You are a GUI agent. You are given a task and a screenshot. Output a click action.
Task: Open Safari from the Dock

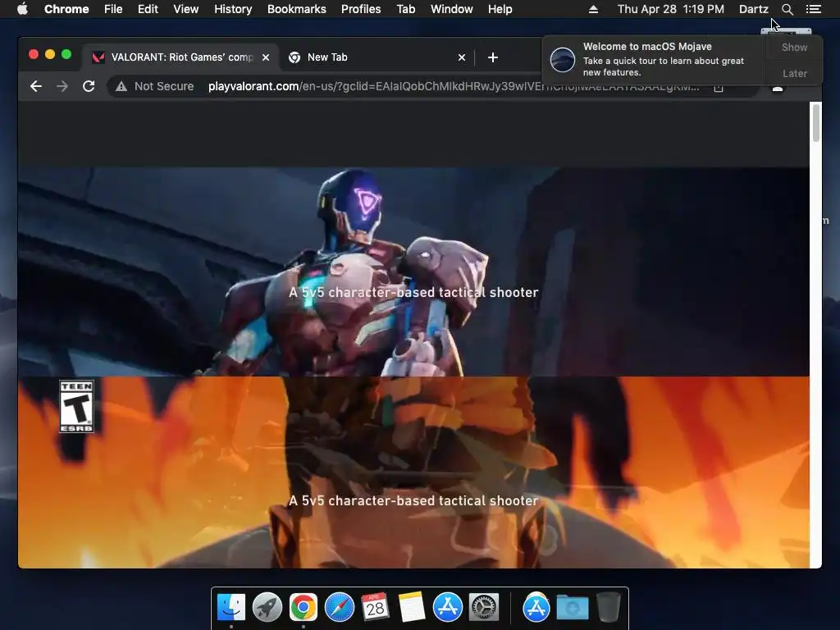tap(339, 607)
